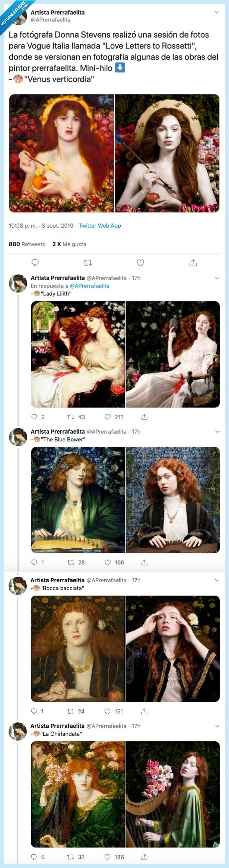Click the @APrerrafaelita mention link
Viewport: 229px width, 868px height.
coord(90,285)
